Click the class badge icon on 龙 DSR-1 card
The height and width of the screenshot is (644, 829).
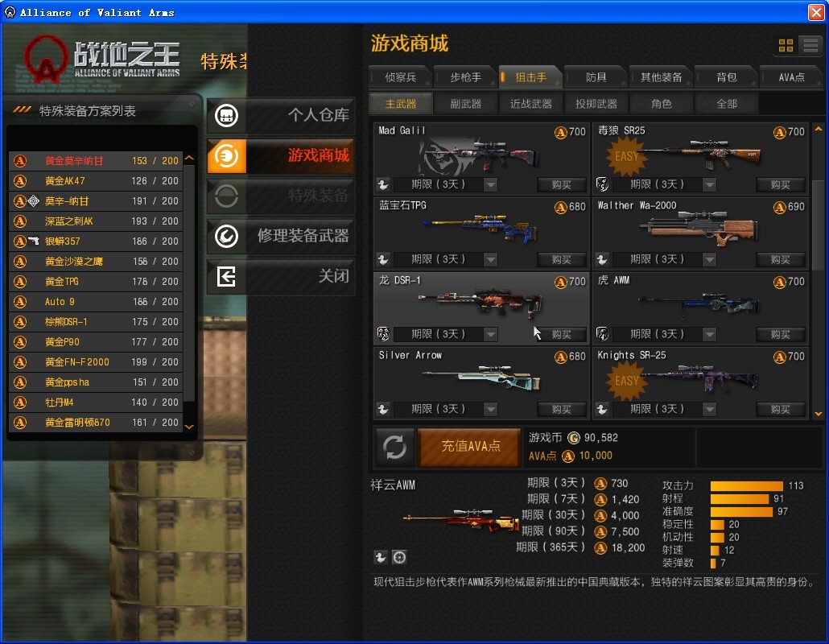(x=383, y=334)
